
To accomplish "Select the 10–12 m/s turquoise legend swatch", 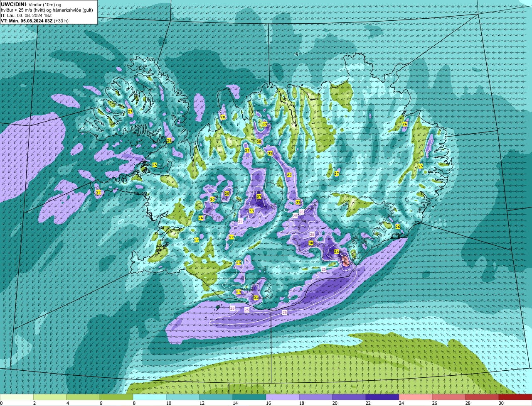I will [x=183, y=397].
